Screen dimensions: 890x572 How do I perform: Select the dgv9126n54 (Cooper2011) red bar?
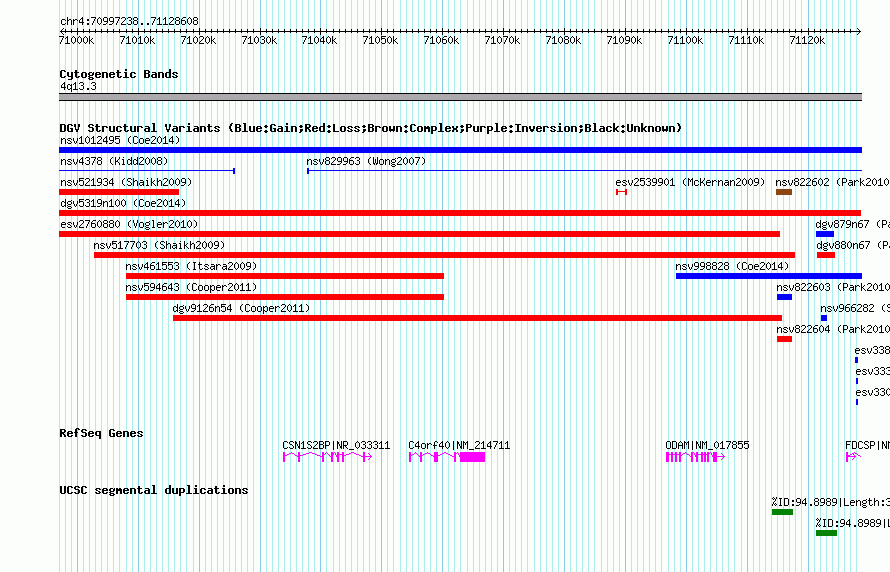pyautogui.click(x=477, y=318)
